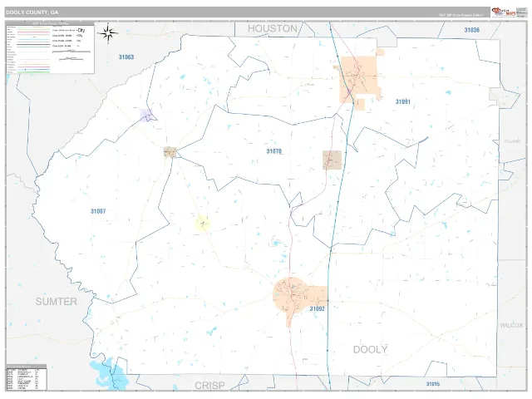Image resolution: width=532 pixels, height=399 pixels.
Task: Select the "DOOLY COUNTY, GA" map title
Action: tap(32, 12)
